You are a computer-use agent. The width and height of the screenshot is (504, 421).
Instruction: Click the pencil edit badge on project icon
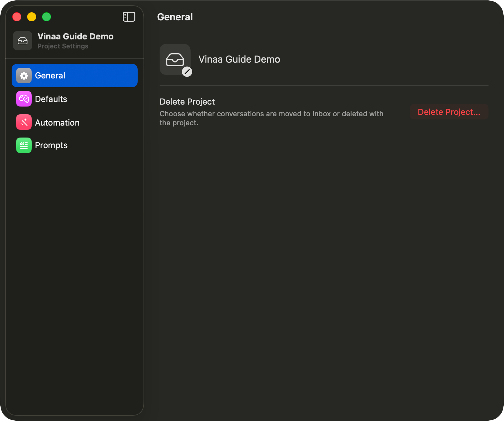187,72
